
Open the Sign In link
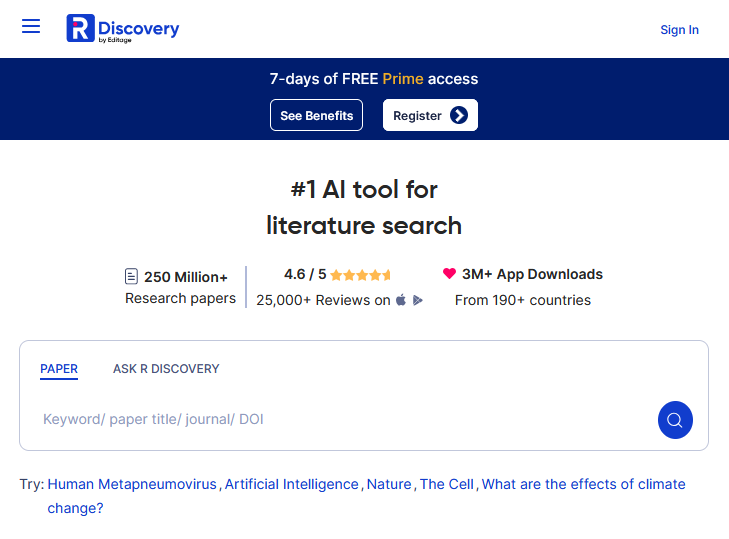click(x=679, y=30)
